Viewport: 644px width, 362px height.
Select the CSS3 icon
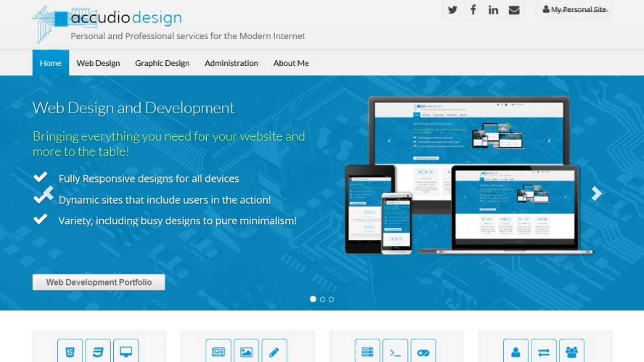98,351
